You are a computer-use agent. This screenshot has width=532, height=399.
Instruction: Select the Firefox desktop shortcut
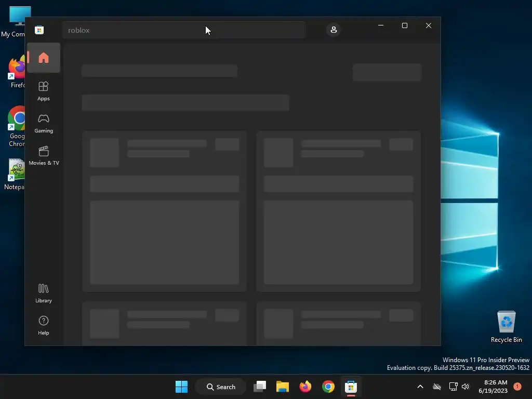[x=16, y=72]
